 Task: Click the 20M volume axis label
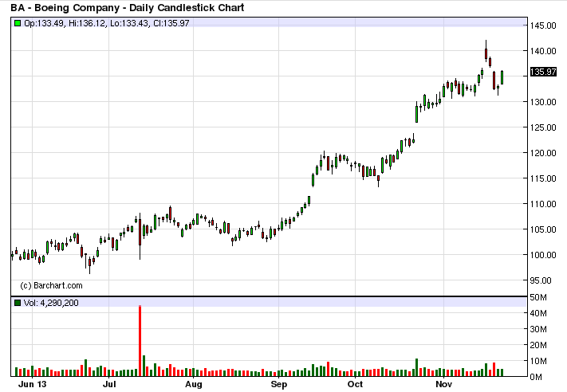(538, 345)
